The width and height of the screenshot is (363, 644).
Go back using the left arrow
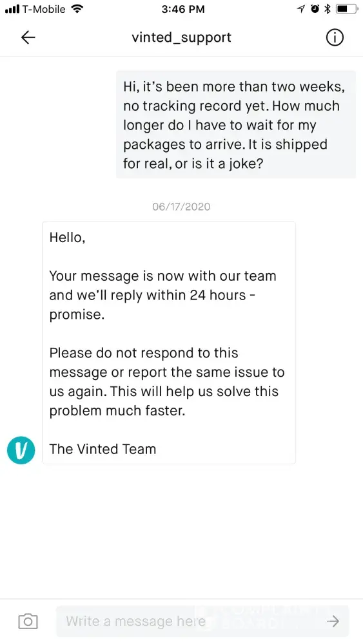[28, 38]
